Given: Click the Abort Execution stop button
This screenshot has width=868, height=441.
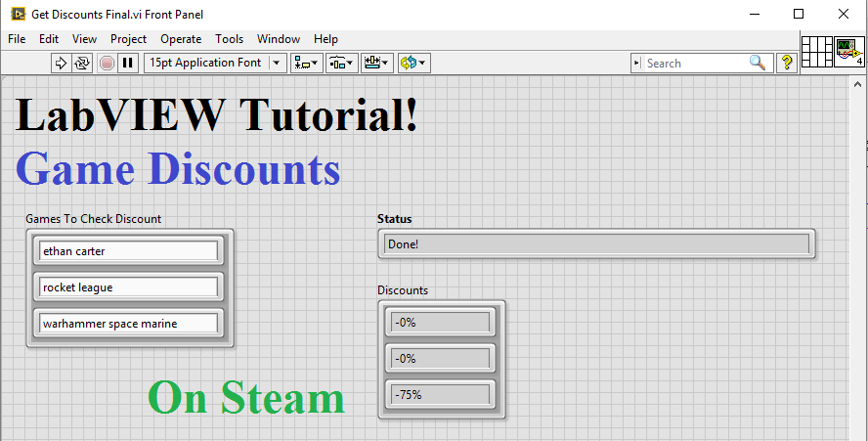Looking at the screenshot, I should (x=107, y=64).
